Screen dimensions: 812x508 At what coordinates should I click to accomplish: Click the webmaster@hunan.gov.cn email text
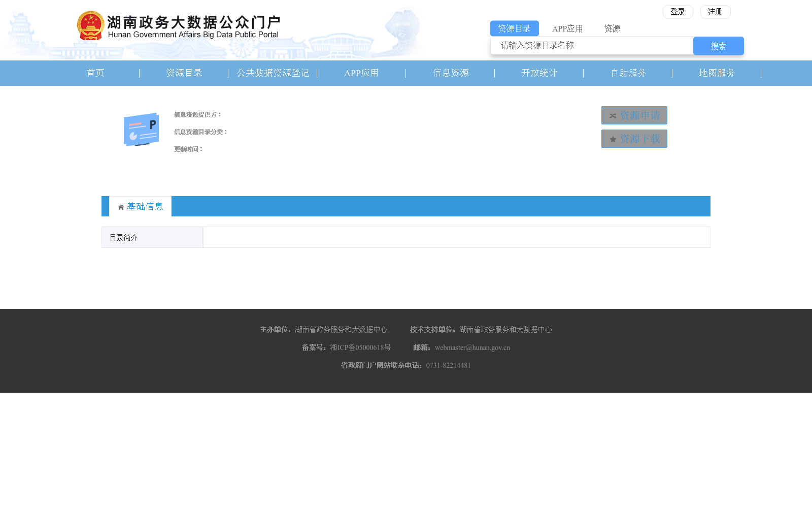472,348
